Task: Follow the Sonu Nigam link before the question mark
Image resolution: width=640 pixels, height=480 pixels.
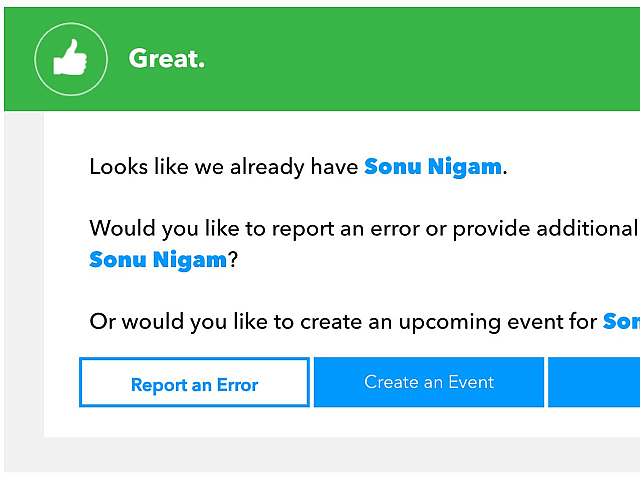Action: pyautogui.click(x=158, y=260)
